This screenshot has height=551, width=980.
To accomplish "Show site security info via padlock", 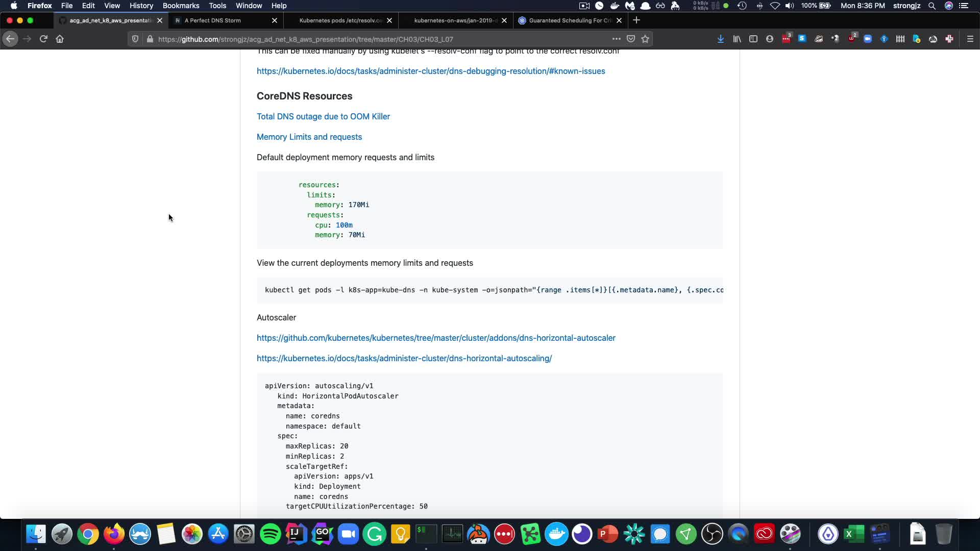I will [x=150, y=39].
